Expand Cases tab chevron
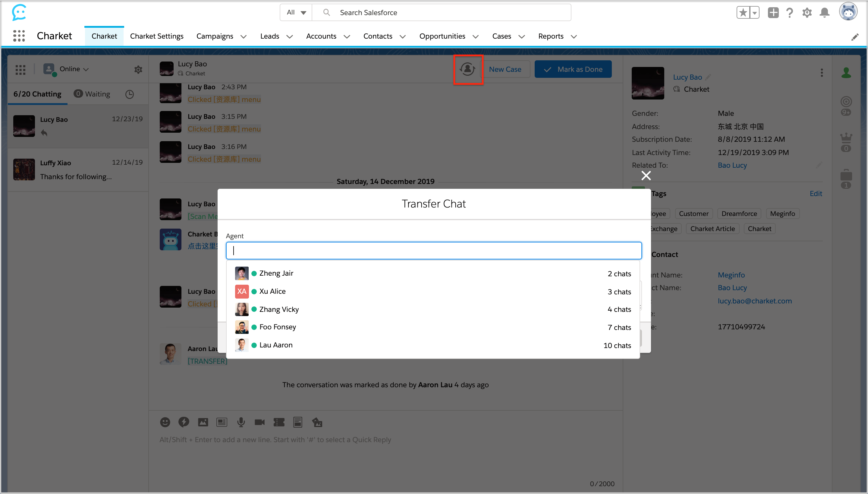The image size is (868, 494). [522, 37]
